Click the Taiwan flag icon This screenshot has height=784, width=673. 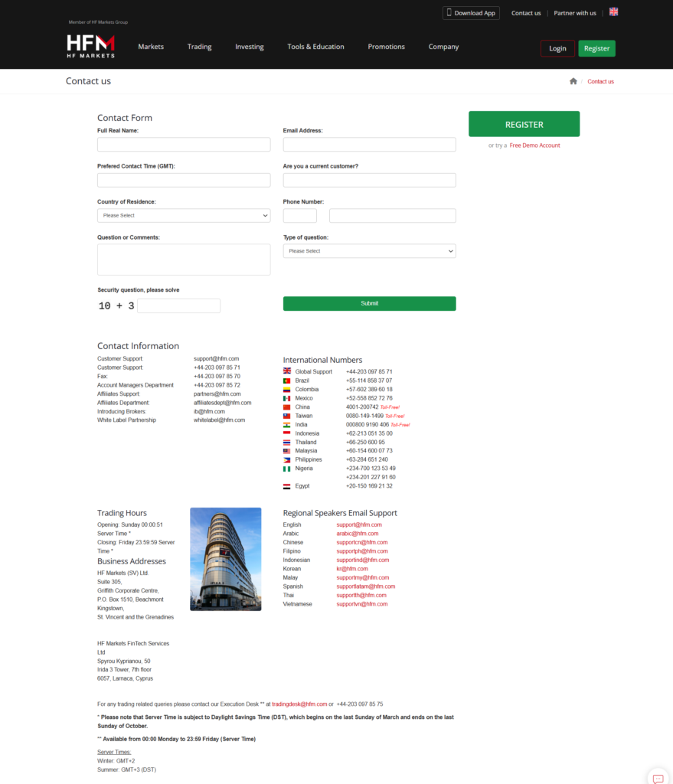pyautogui.click(x=287, y=416)
